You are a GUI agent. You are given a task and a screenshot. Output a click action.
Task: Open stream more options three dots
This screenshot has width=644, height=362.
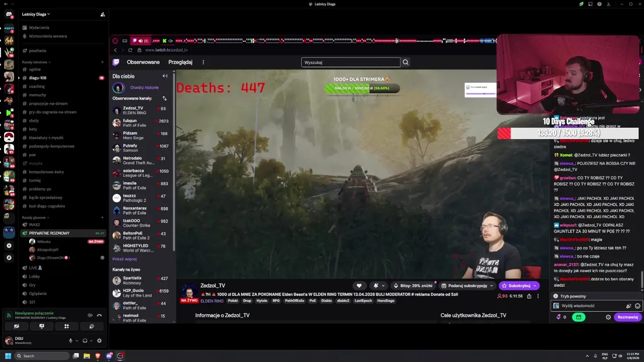click(x=537, y=296)
